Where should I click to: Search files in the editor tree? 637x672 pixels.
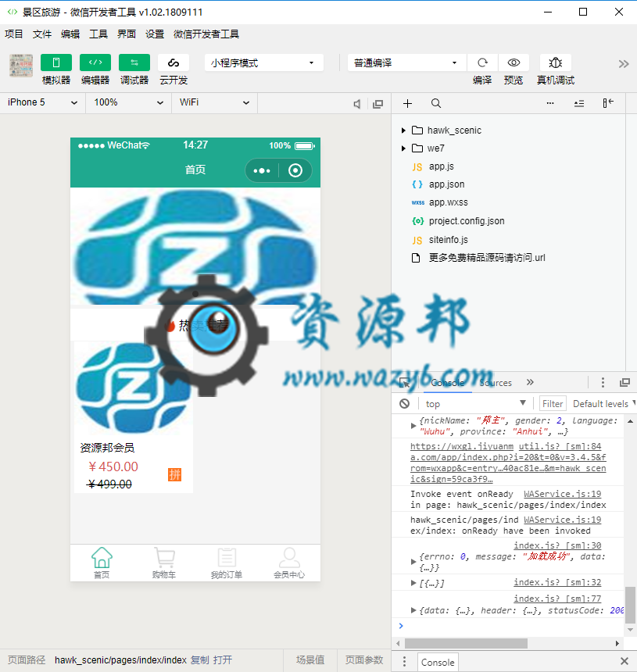(436, 103)
